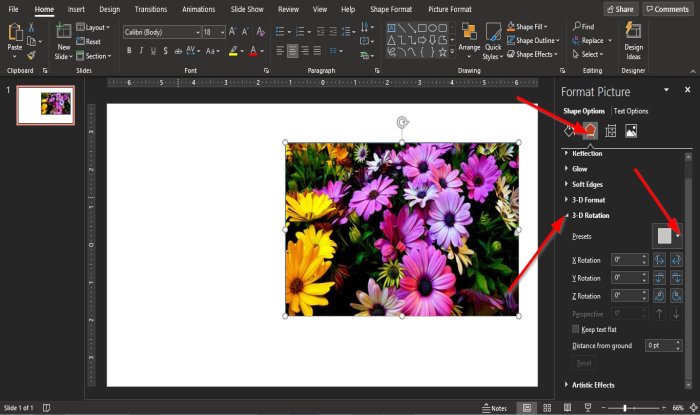Open the Comments button
700x415 pixels.
point(667,9)
